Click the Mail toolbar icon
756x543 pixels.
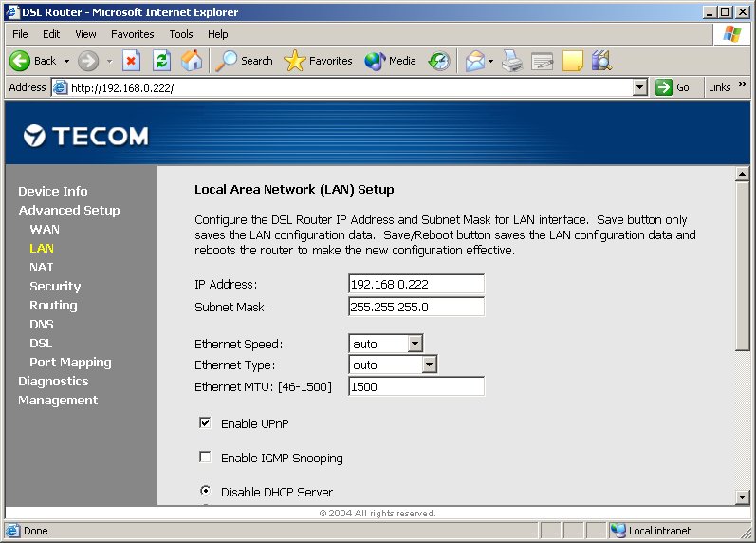click(x=475, y=61)
